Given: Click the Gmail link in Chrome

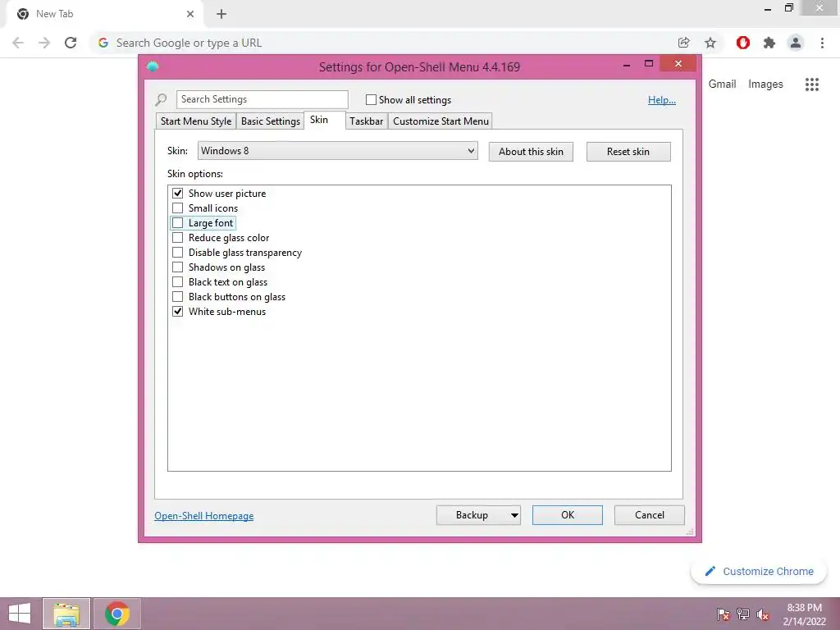Looking at the screenshot, I should point(722,84).
